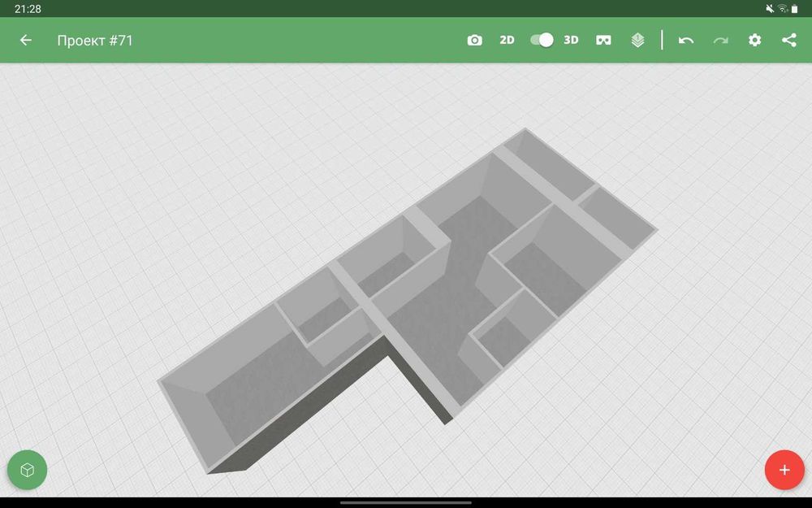The height and width of the screenshot is (508, 812).
Task: Toggle the 2D/3D view switch
Action: [x=542, y=40]
